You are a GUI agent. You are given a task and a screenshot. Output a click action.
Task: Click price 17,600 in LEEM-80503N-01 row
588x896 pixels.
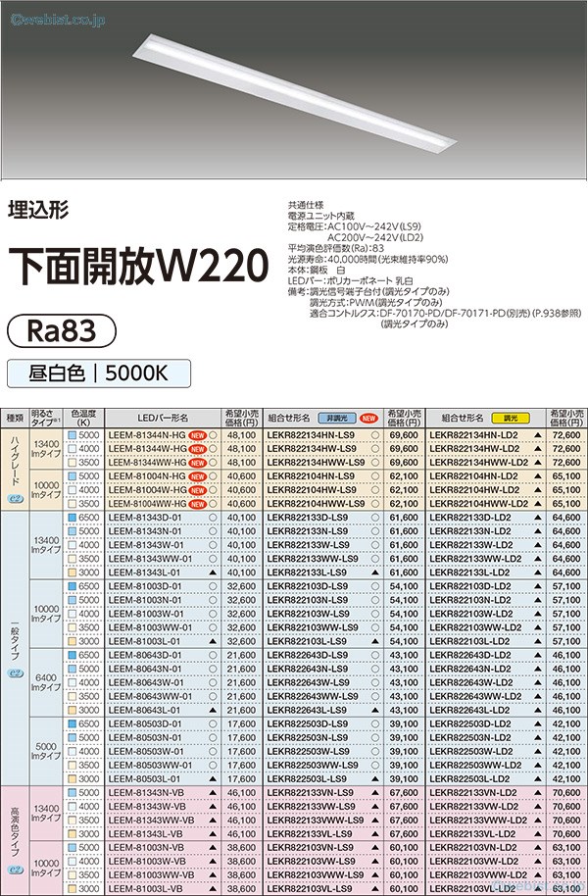pos(242,738)
